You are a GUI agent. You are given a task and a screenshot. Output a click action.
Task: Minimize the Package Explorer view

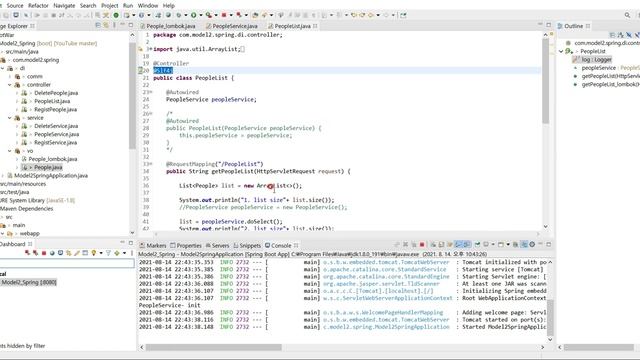pyautogui.click(x=122, y=25)
